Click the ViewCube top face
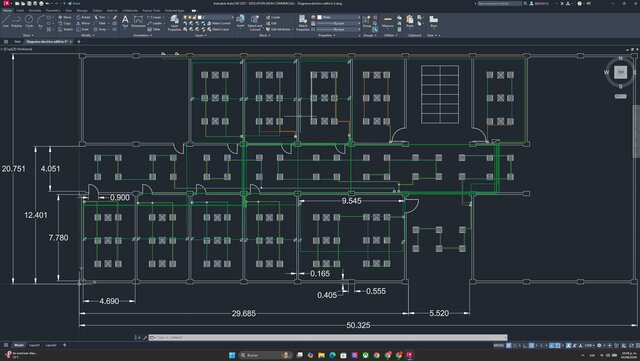Viewport: 640px width, 361px height. [620, 72]
